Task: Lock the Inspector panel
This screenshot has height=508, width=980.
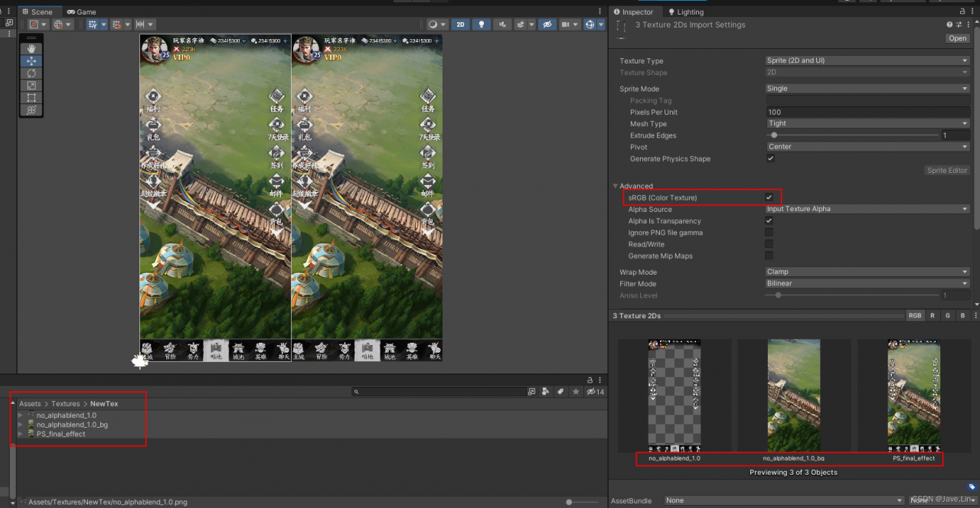Action: click(x=962, y=12)
